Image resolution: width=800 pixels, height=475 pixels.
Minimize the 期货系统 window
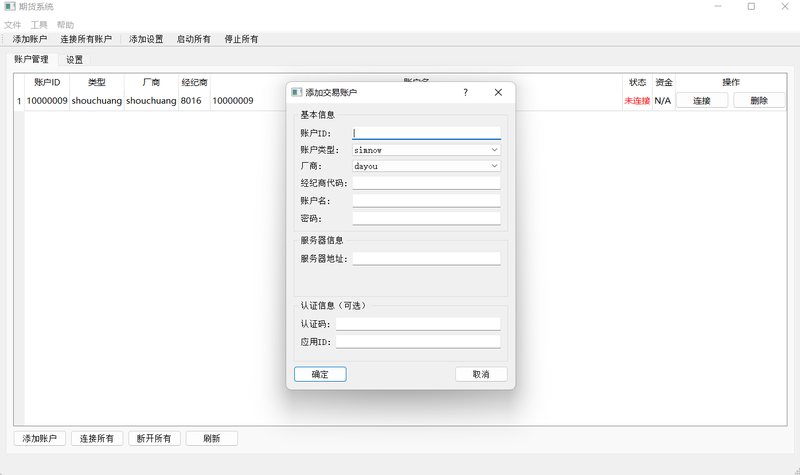(718, 7)
